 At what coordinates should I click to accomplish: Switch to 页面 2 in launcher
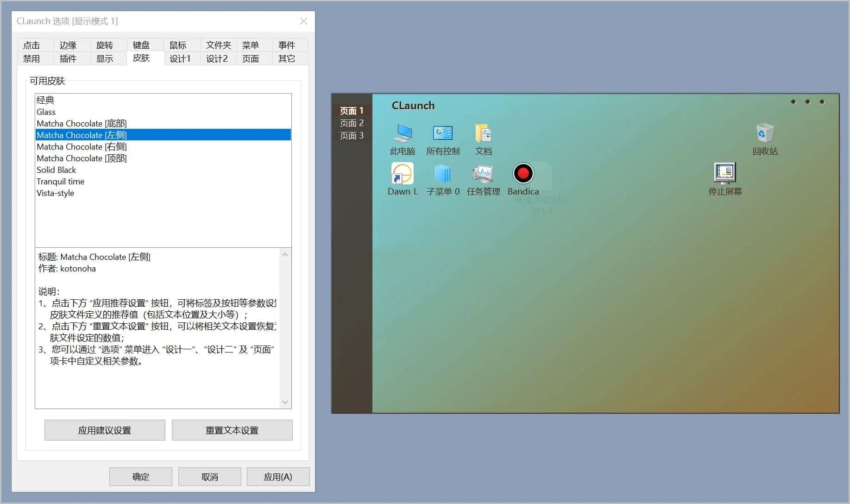[x=352, y=123]
